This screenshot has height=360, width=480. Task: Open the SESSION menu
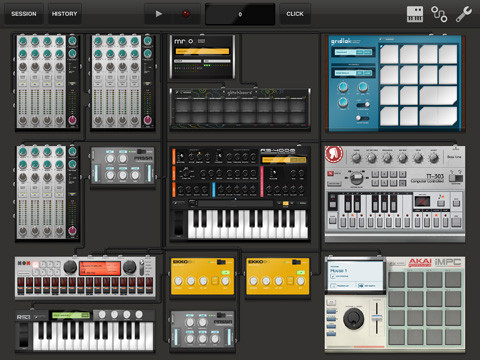tap(24, 14)
